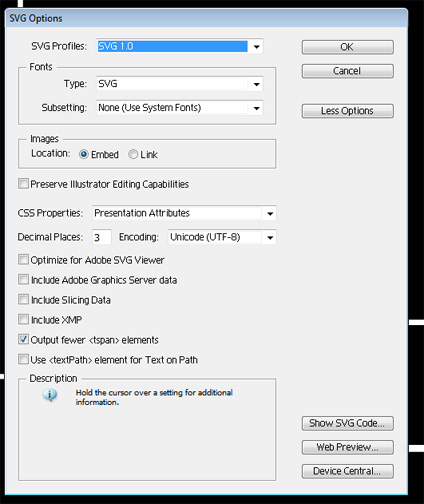Click the 'SVG' value in the Type field
Screen dimensions: 424x504
(108, 84)
